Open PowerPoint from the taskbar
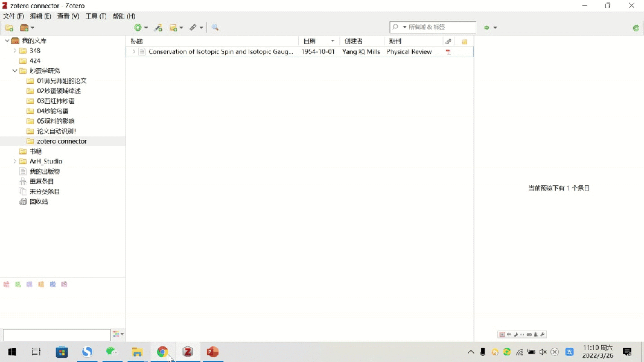This screenshot has width=644, height=362. (x=212, y=352)
